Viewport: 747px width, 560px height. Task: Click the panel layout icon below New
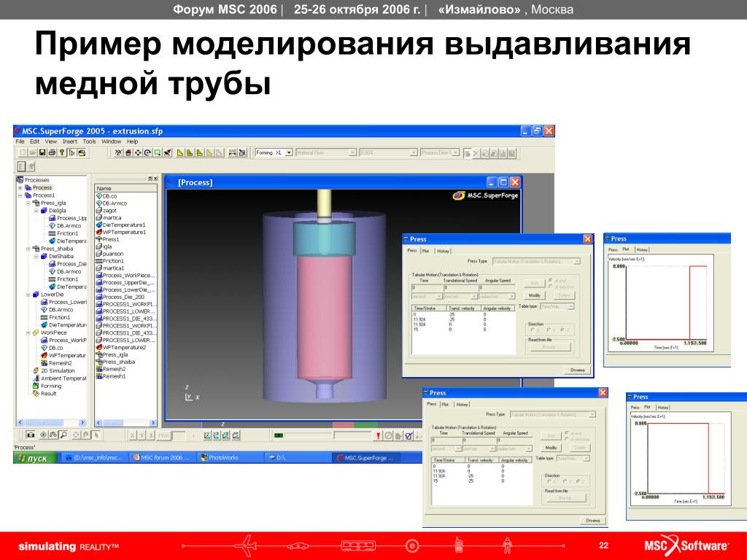click(x=21, y=166)
